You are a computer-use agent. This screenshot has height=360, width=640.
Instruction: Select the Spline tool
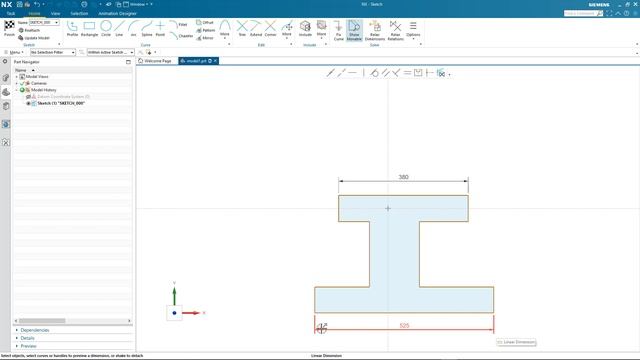coord(147,29)
